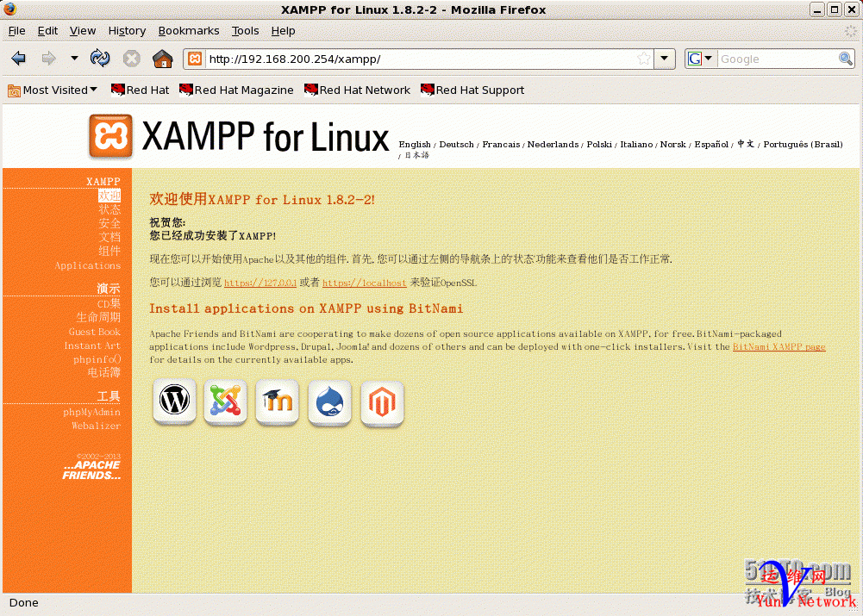This screenshot has width=863, height=616.
Task: Open the Applications sidebar link
Action: click(88, 265)
